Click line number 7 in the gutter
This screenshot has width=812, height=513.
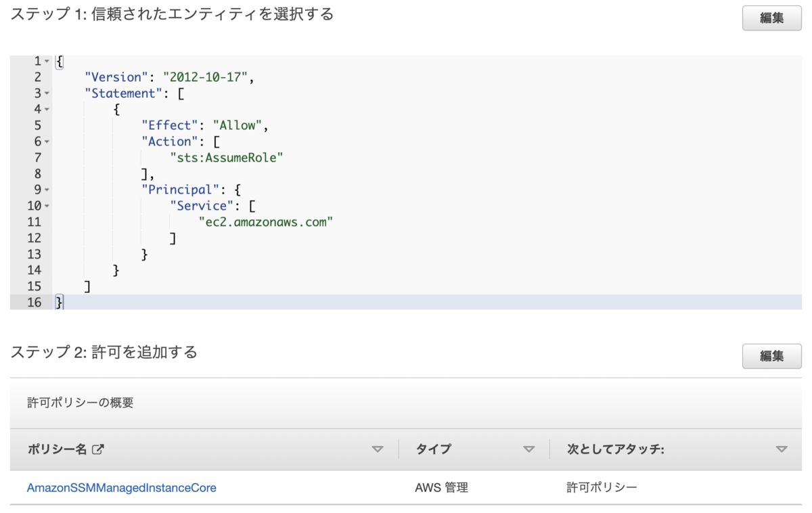coord(37,158)
